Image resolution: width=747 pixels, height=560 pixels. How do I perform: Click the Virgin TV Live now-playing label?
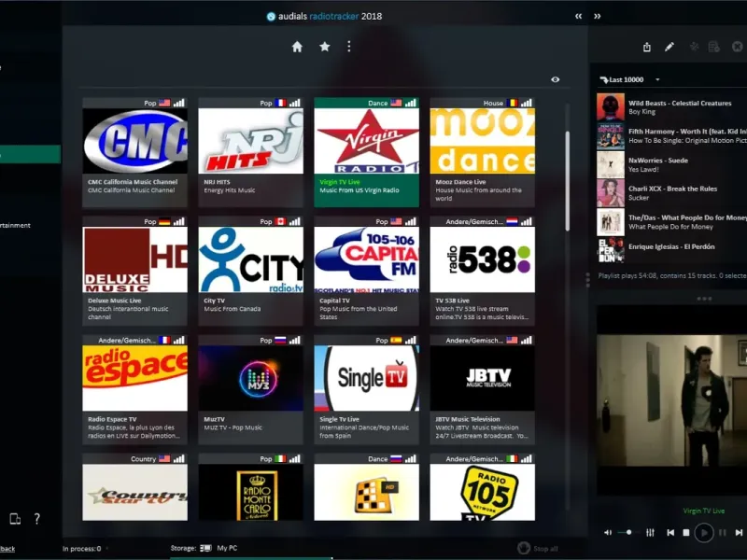(x=704, y=511)
